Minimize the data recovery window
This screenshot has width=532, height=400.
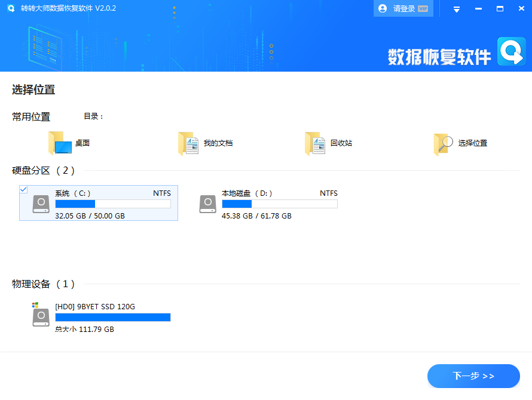click(478, 9)
